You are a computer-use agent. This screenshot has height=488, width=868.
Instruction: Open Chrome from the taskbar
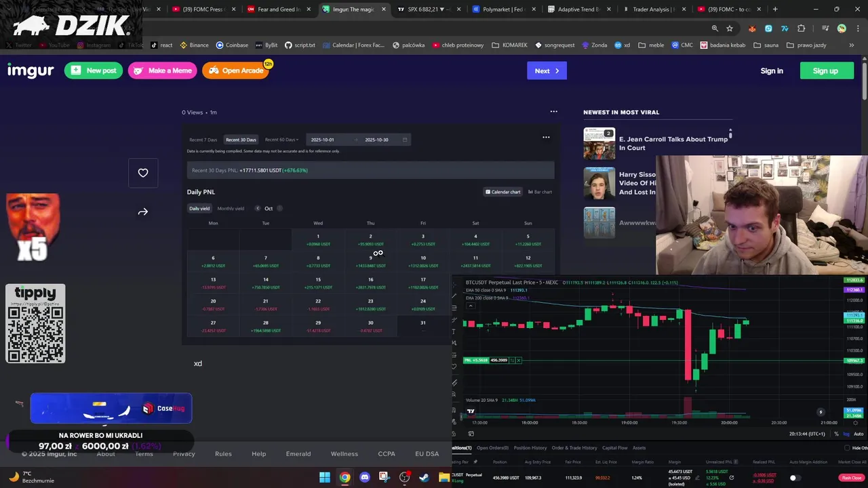pos(345,477)
